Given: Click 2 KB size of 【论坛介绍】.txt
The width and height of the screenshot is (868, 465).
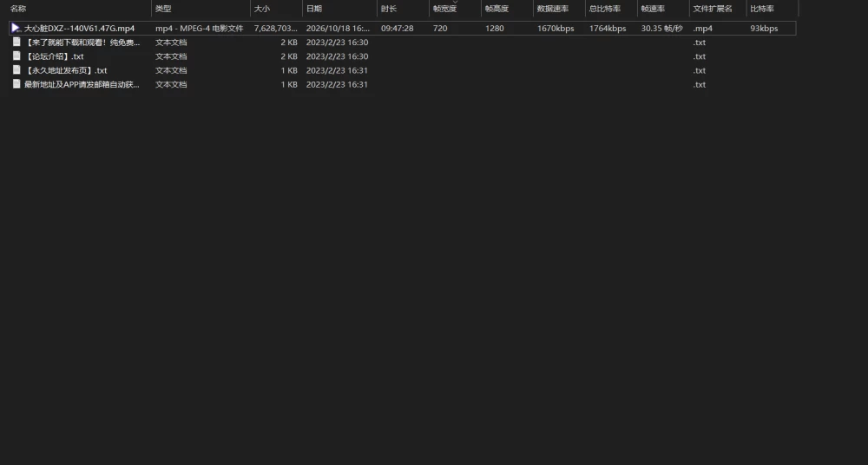Looking at the screenshot, I should [x=289, y=56].
